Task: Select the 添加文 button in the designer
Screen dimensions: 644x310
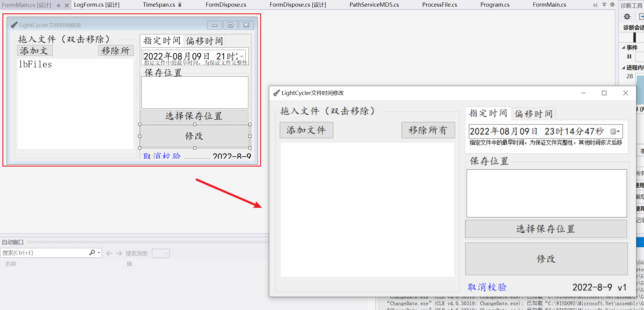Action: 35,51
